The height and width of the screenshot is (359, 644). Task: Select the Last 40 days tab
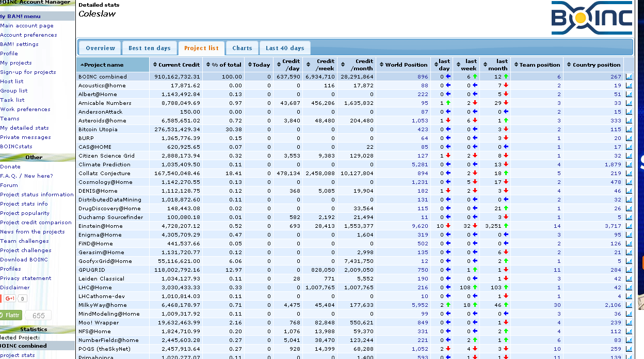coord(285,48)
